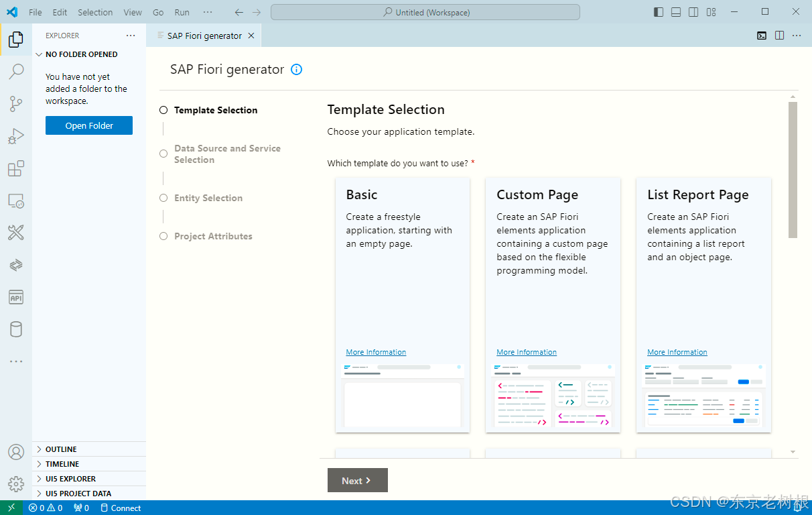Open the double-arrow activity bar icon
Image resolution: width=812 pixels, height=515 pixels.
(16, 265)
